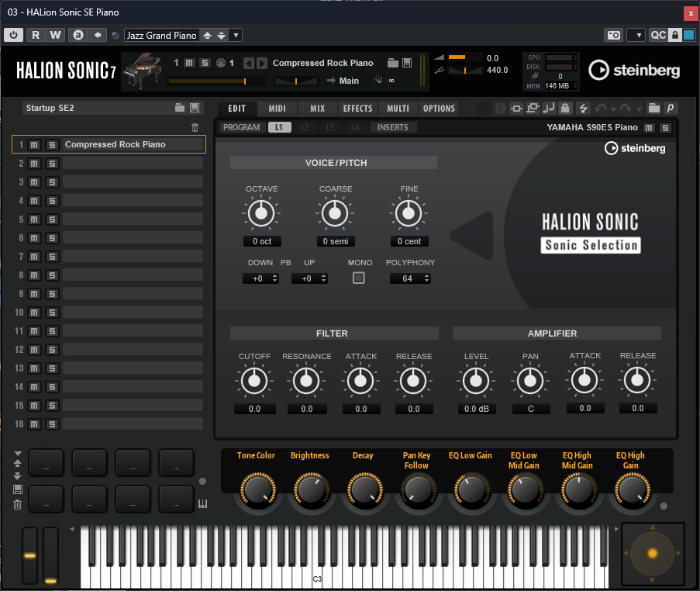Toggle the quick controls lock icon
700x591 pixels.
pos(675,35)
